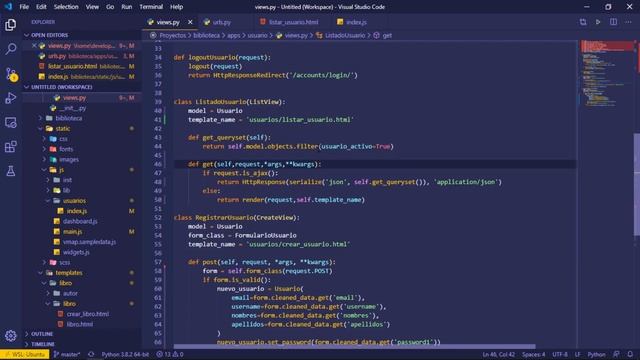Click the biblioteca breadcrumb segment

(206, 36)
